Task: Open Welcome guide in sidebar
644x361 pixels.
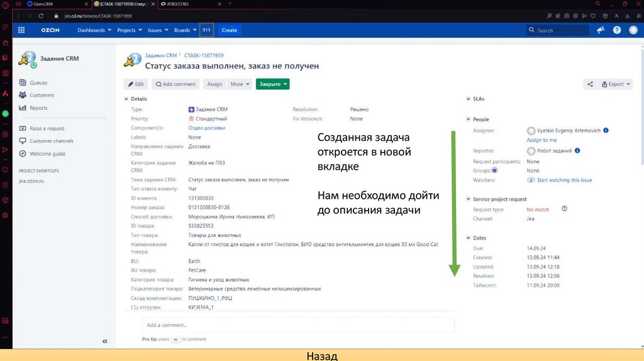Action: pos(47,153)
